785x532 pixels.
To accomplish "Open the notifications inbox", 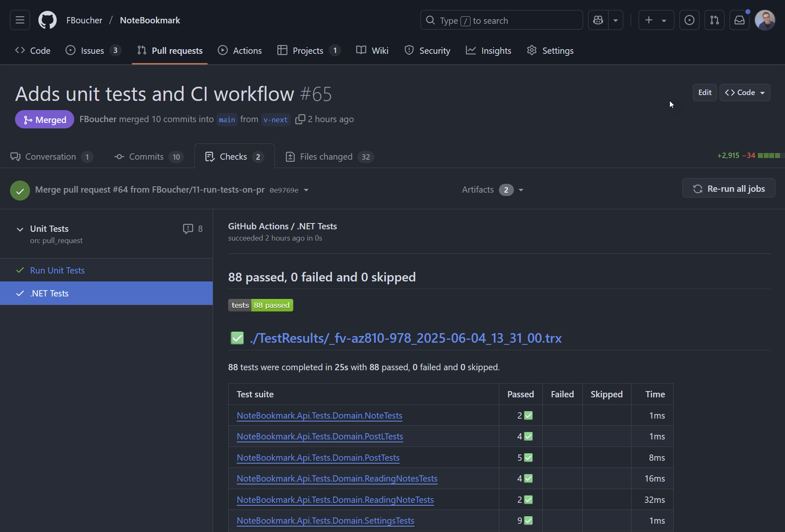I will (740, 20).
